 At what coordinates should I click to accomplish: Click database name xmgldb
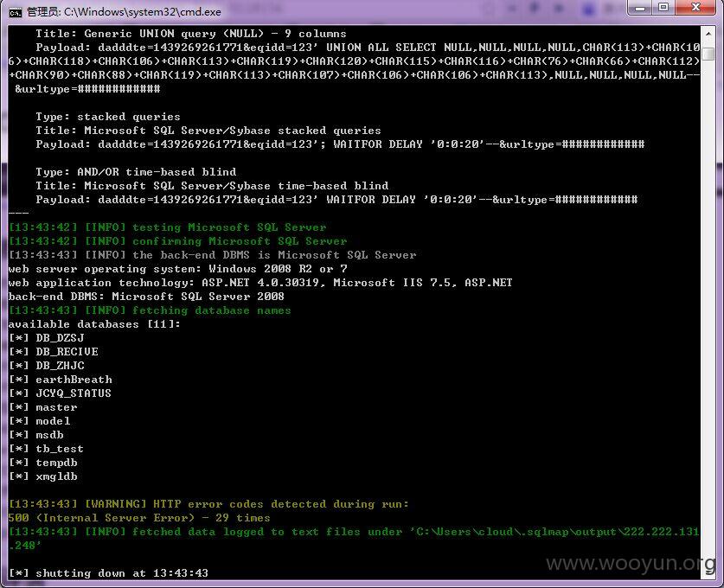click(56, 476)
